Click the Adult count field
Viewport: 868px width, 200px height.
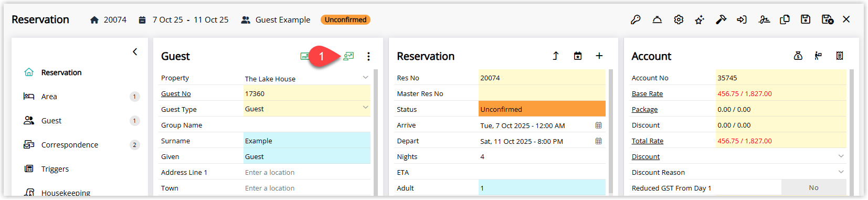542,188
